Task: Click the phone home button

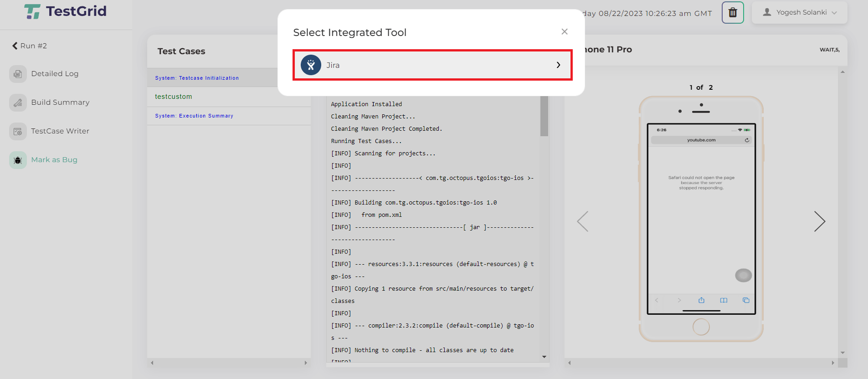Action: (x=701, y=327)
